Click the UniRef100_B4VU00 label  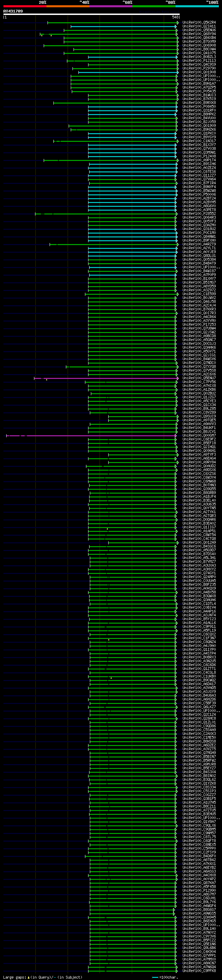click(x=199, y=118)
